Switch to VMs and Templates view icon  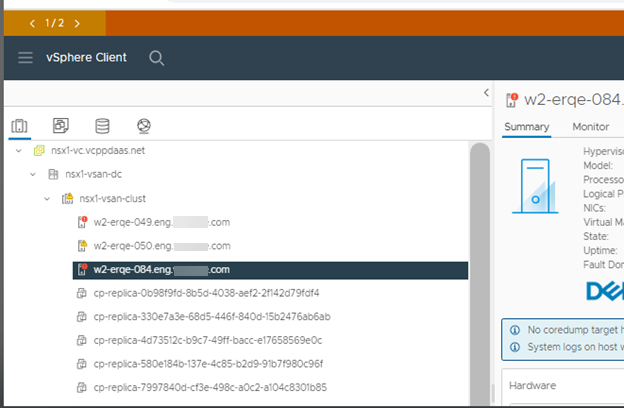[x=61, y=126]
